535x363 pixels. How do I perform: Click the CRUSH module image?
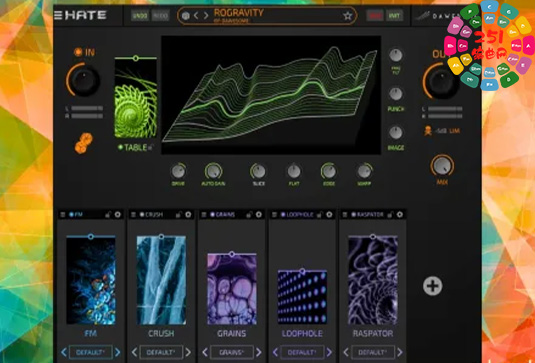click(161, 280)
